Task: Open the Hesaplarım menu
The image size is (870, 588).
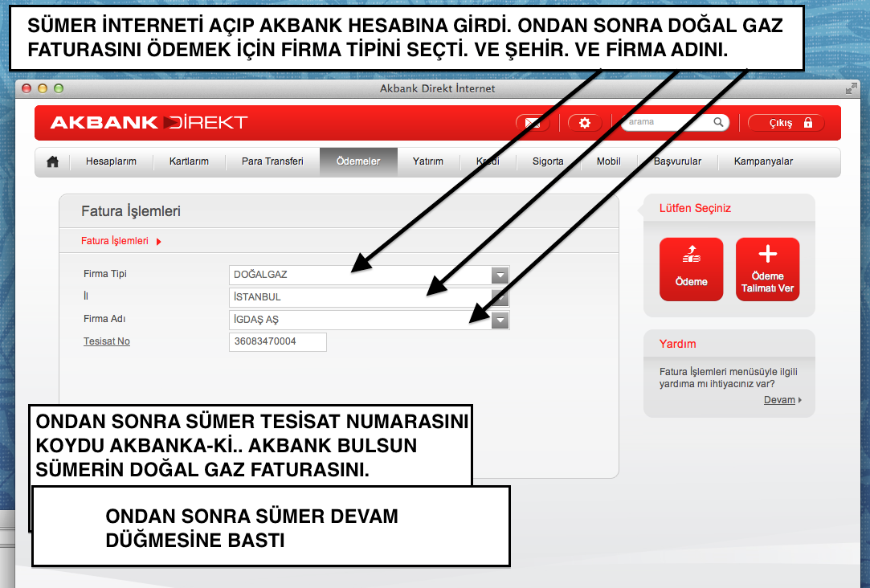Action: coord(111,161)
